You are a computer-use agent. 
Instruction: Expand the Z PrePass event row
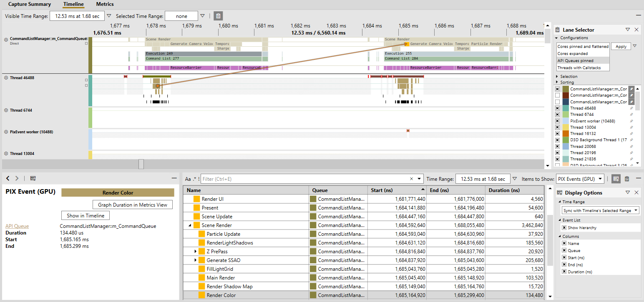pyautogui.click(x=196, y=252)
